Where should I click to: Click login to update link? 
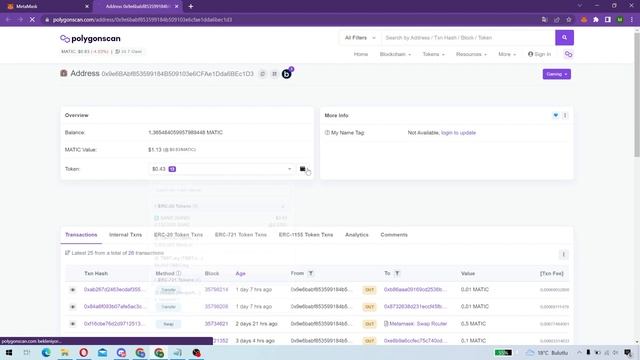(x=458, y=133)
